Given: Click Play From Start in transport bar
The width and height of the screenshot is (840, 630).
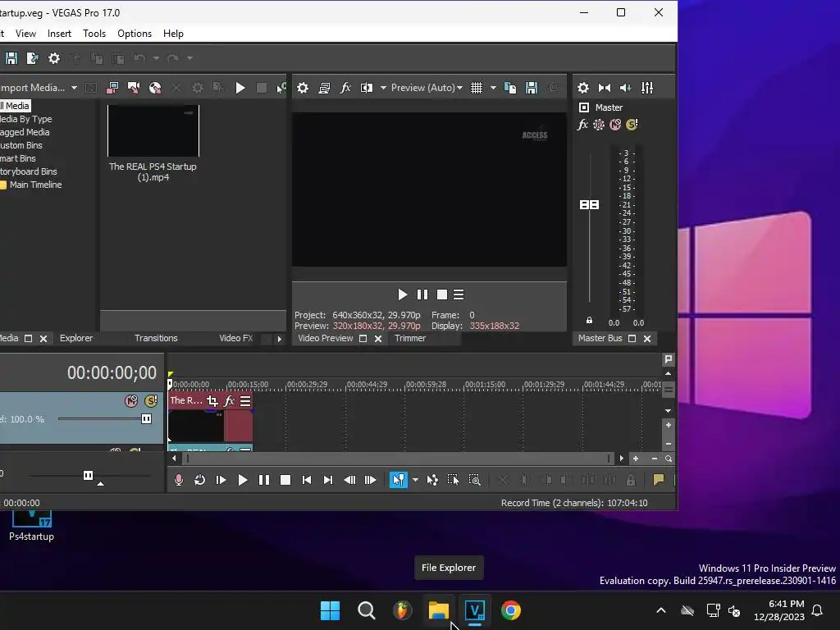Looking at the screenshot, I should [x=221, y=480].
